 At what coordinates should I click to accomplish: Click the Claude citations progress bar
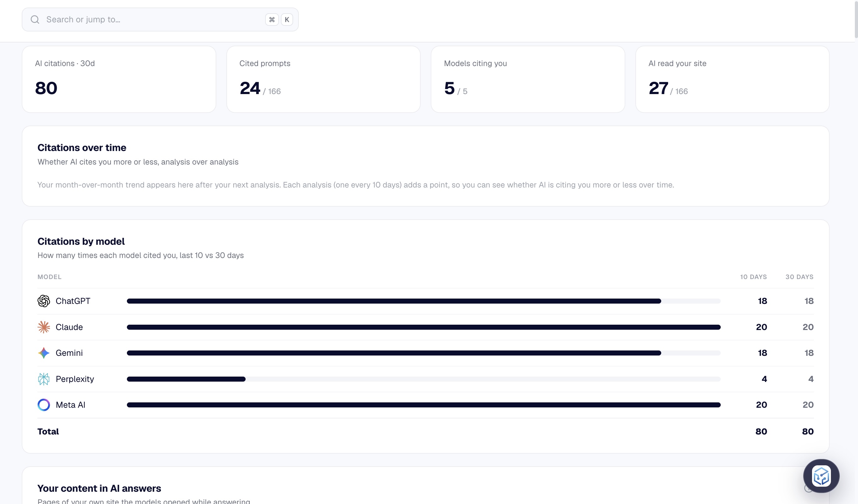423,327
